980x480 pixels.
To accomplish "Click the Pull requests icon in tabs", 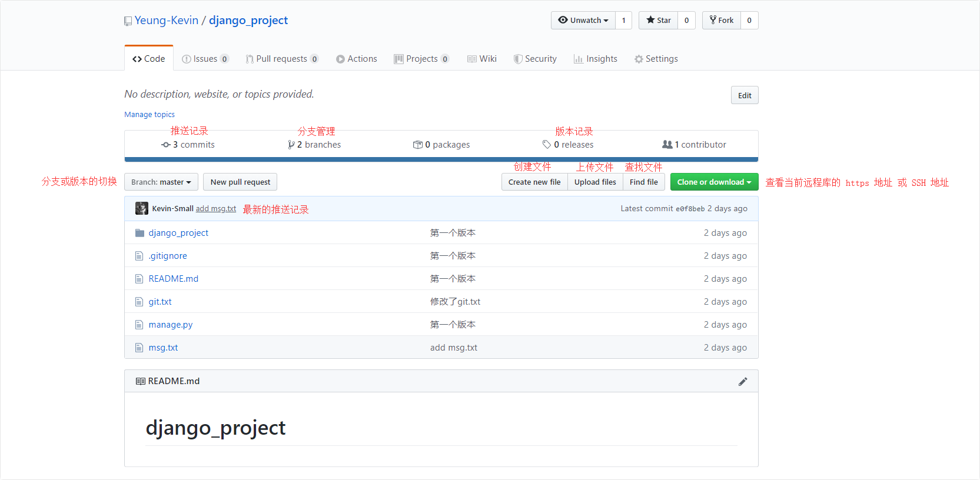I will tap(250, 59).
